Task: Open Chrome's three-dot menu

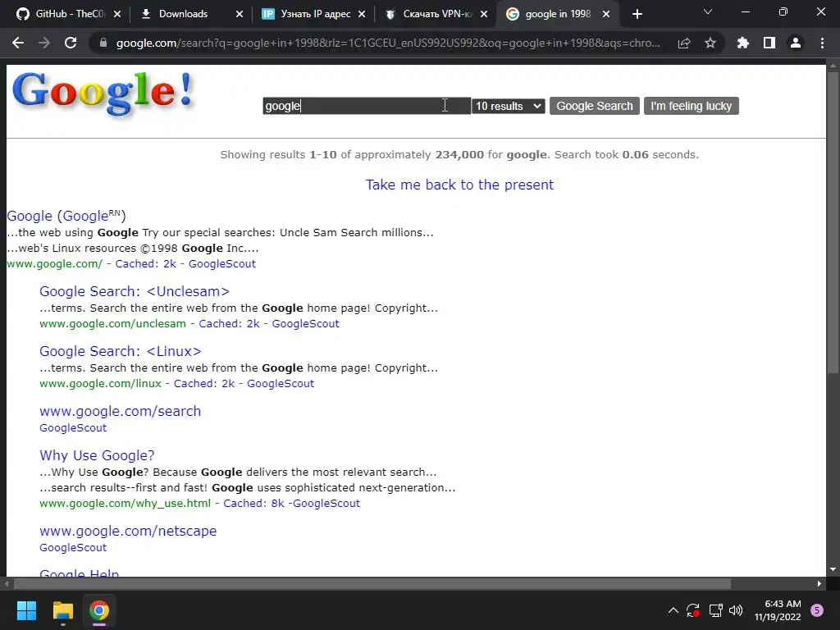Action: [x=822, y=43]
